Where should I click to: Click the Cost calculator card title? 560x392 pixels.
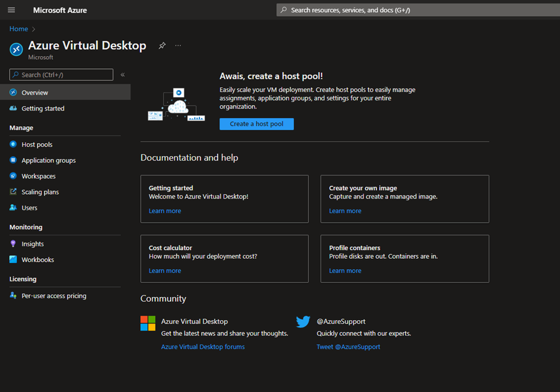pos(171,248)
